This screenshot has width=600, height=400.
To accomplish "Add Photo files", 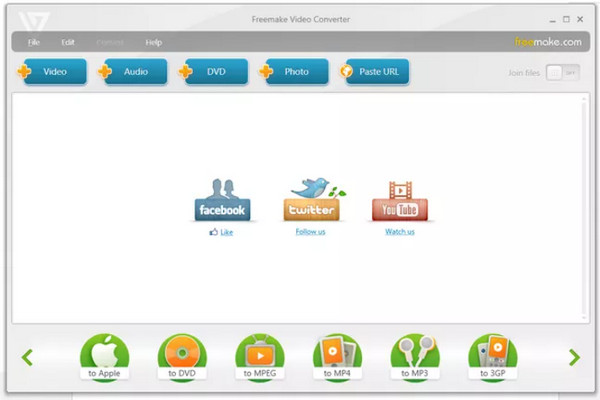I will (x=294, y=72).
